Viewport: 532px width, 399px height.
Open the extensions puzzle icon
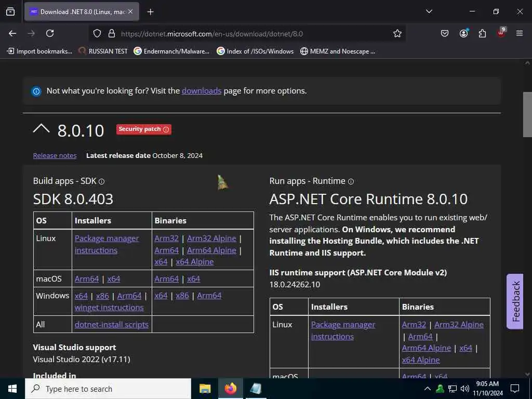click(x=482, y=33)
